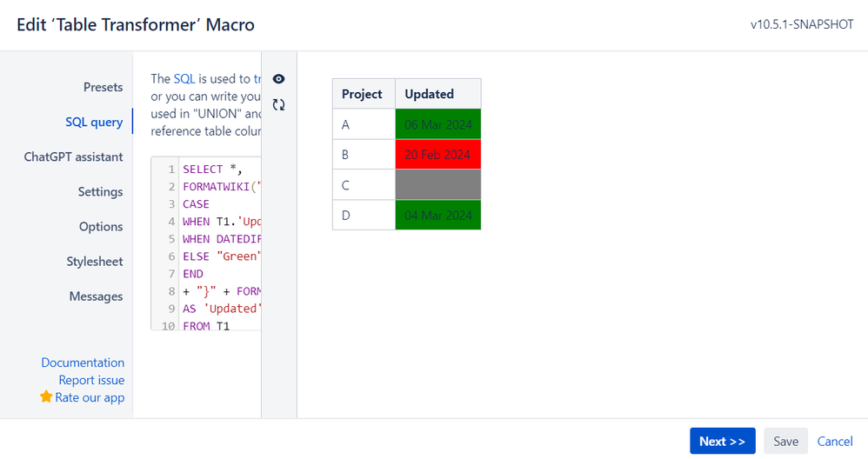Open the Stylesheet tab
This screenshot has width=868, height=459.
pos(95,261)
